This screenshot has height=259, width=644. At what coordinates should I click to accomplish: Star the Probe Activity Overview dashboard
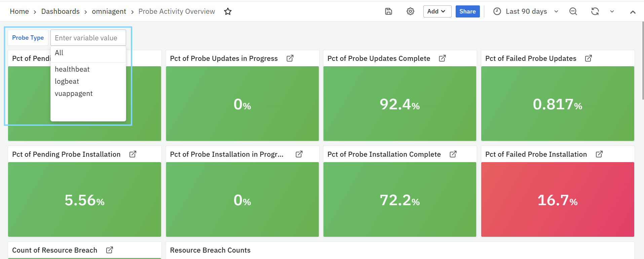[228, 11]
